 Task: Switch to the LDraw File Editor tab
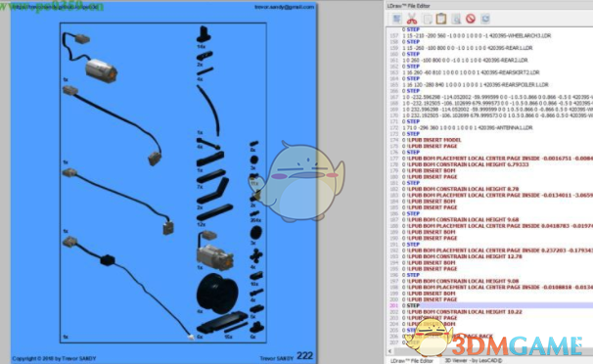[411, 361]
